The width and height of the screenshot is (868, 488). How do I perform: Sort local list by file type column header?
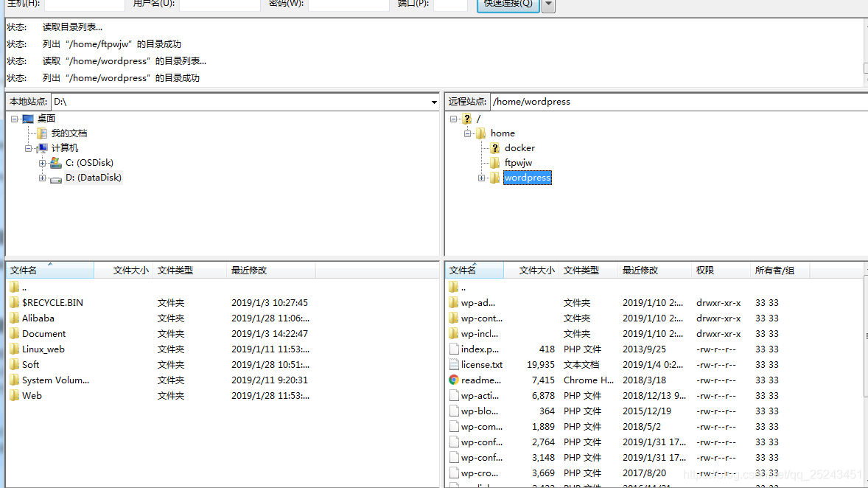(x=190, y=271)
